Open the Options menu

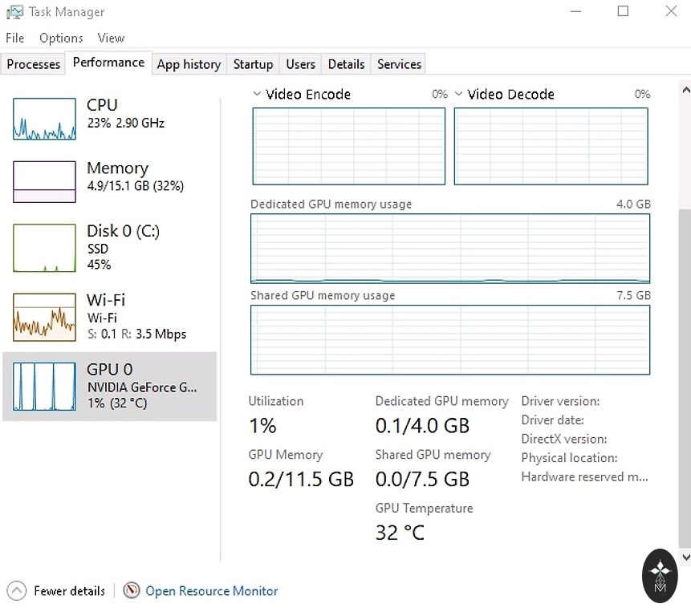pyautogui.click(x=61, y=38)
